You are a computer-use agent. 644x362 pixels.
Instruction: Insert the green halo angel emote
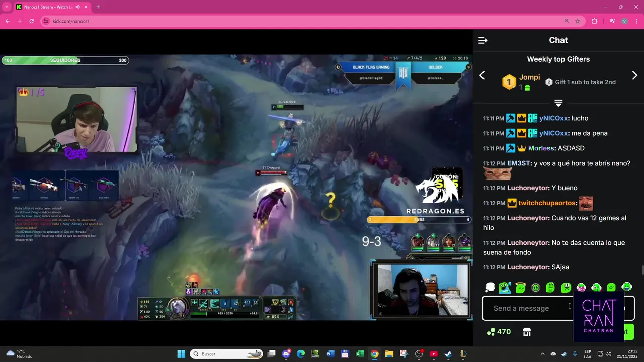click(521, 288)
